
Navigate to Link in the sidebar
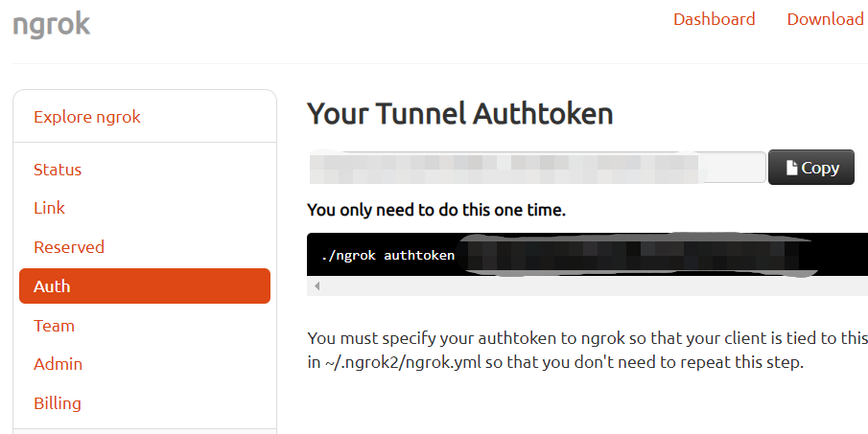[x=50, y=208]
